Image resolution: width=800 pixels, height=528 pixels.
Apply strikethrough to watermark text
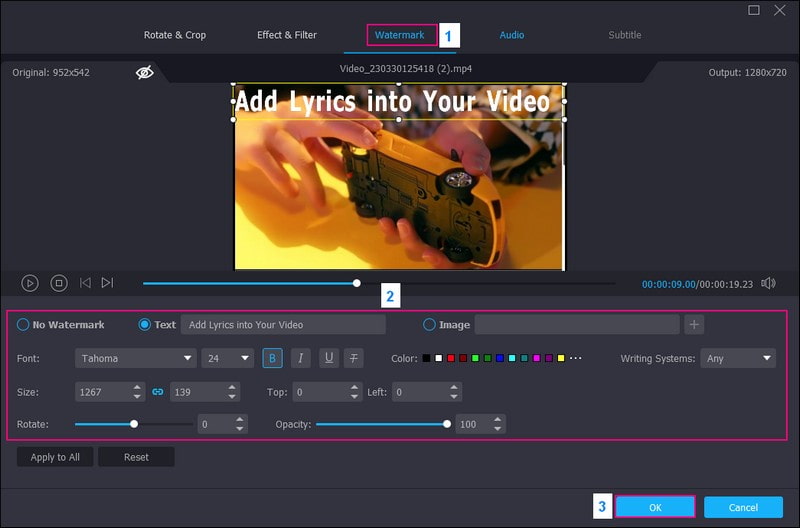(x=353, y=358)
